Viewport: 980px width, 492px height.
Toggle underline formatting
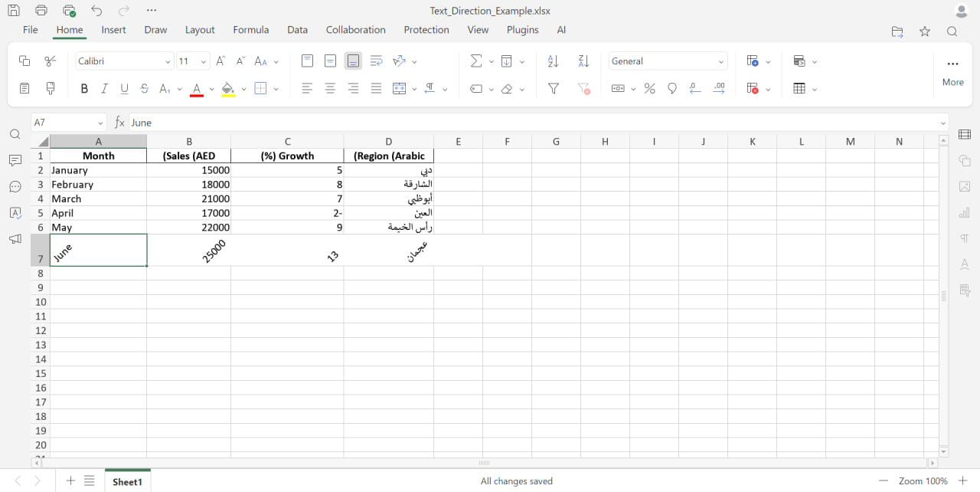[x=124, y=88]
